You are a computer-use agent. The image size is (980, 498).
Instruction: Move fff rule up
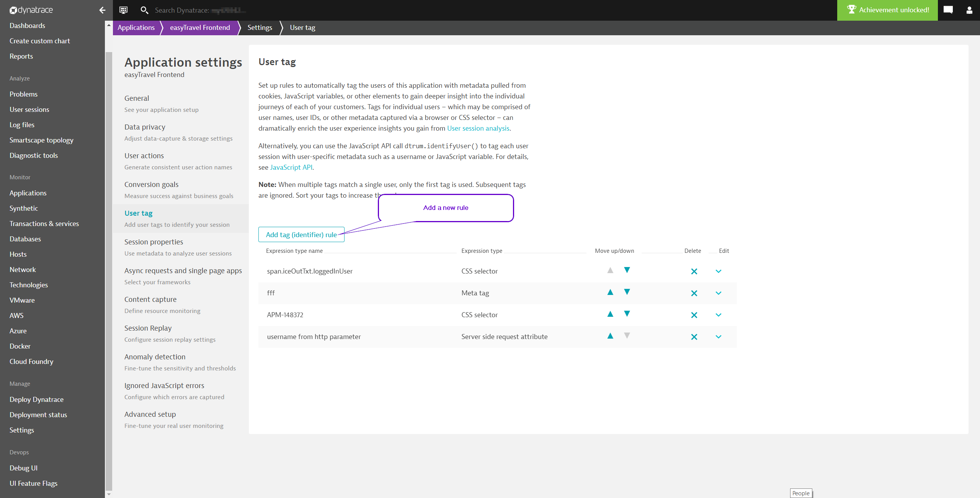(610, 292)
